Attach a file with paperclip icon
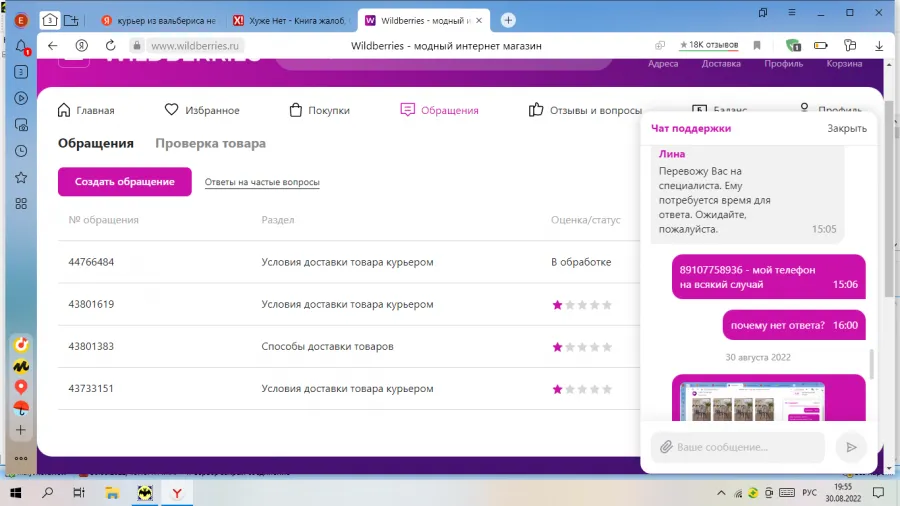Viewport: 900px width, 506px height. [x=666, y=447]
